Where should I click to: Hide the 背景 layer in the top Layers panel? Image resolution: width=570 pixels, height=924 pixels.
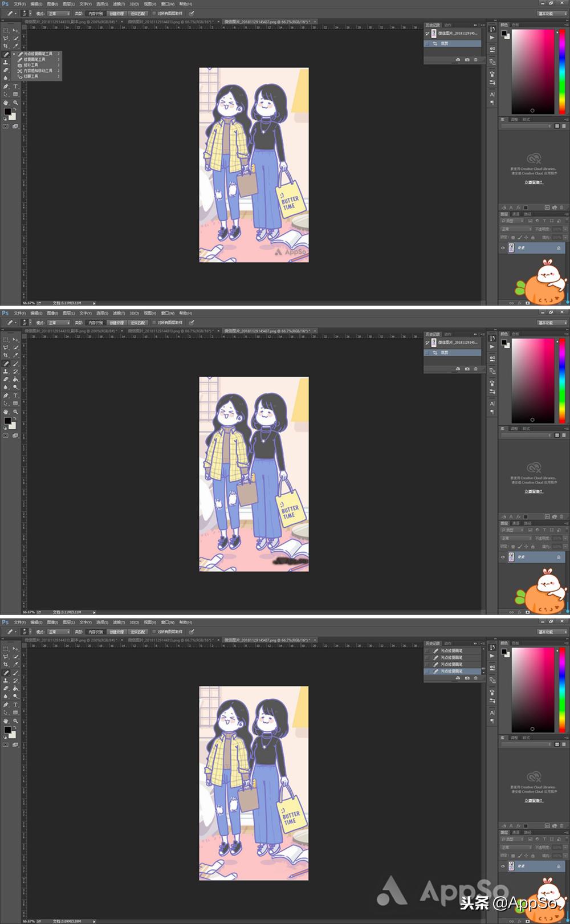pyautogui.click(x=503, y=248)
